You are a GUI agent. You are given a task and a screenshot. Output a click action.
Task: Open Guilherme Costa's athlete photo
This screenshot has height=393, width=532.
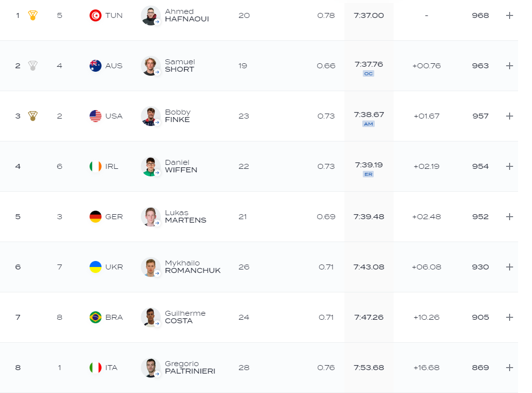[151, 317]
